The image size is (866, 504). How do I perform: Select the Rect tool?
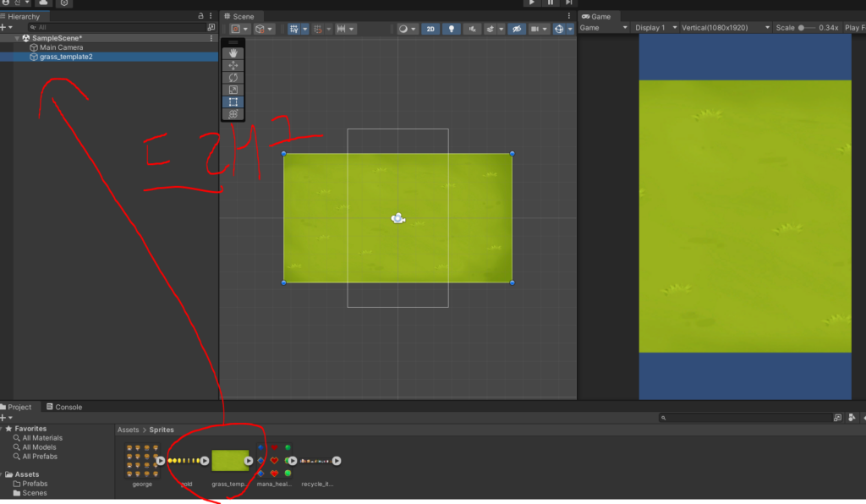pyautogui.click(x=233, y=102)
